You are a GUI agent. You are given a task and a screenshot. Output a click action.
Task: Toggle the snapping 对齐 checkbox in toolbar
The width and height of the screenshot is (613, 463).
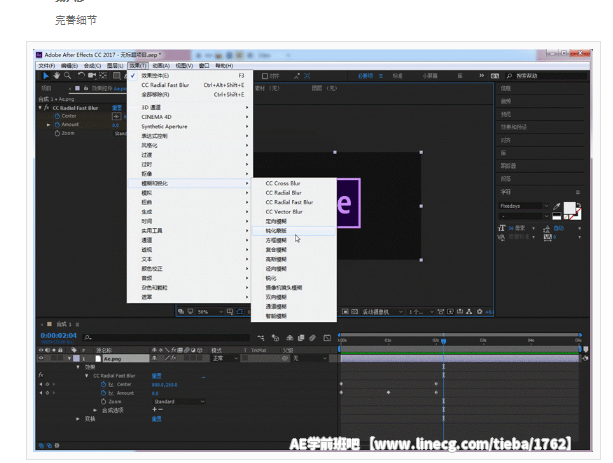(265, 76)
